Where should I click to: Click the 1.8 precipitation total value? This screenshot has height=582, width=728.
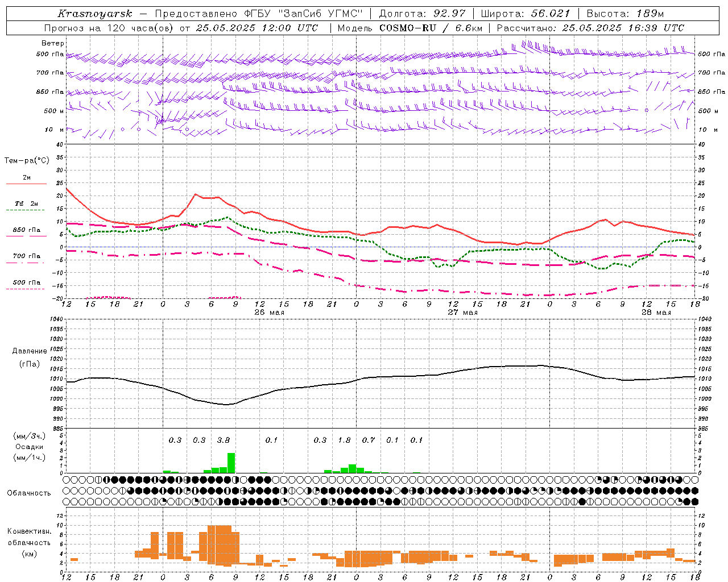tap(344, 440)
